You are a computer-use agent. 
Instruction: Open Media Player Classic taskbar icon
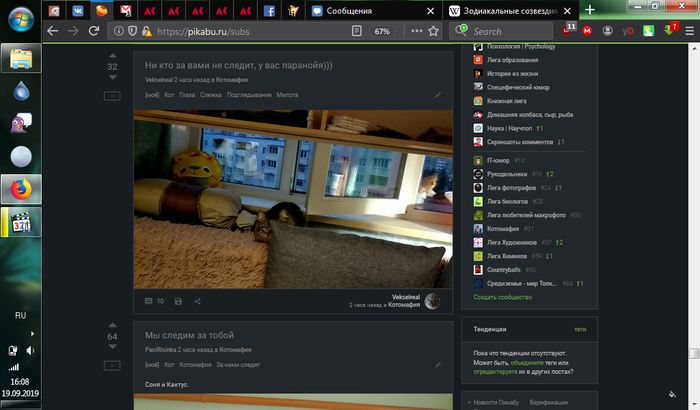click(21, 222)
